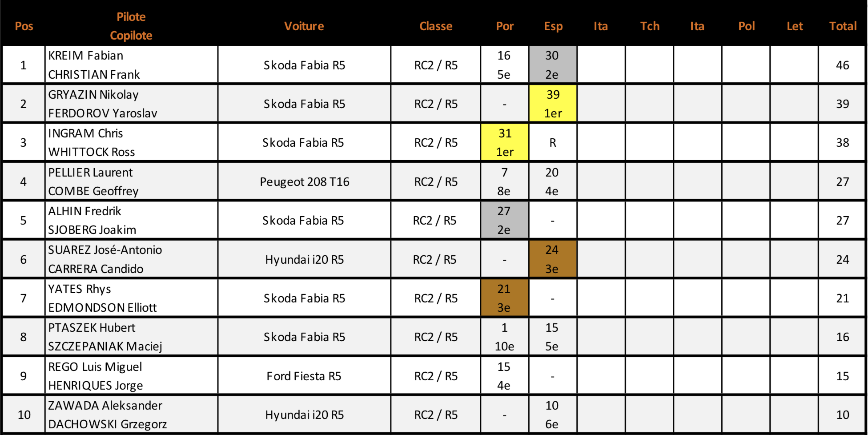
Task: Select the total 46 points cell
Action: point(842,64)
